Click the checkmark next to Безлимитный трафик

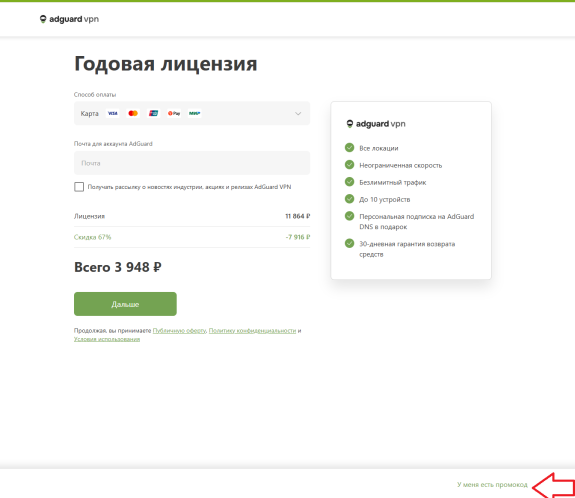349,182
